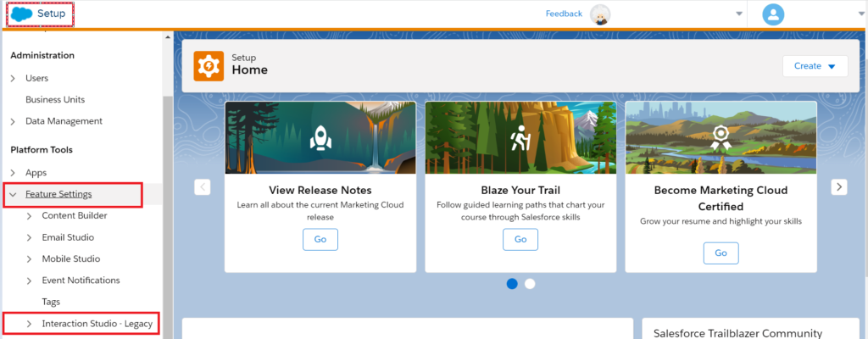Open Business Units in sidebar
The height and width of the screenshot is (339, 868).
point(55,100)
